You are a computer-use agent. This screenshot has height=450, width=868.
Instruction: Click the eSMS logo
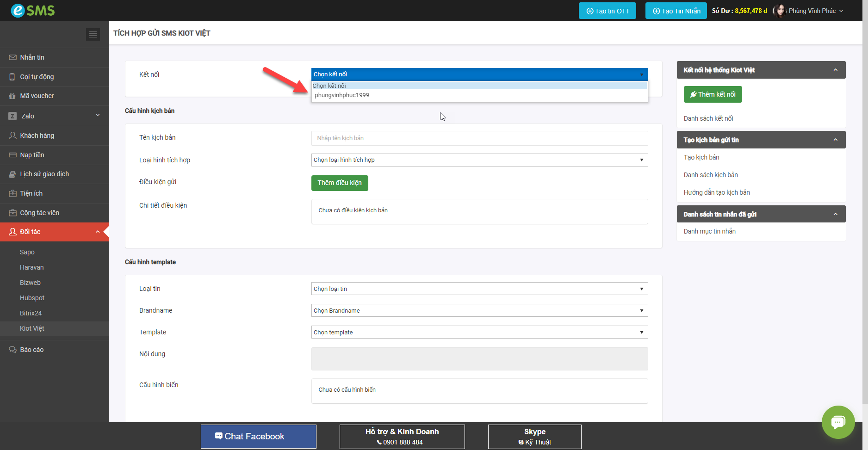pos(32,10)
